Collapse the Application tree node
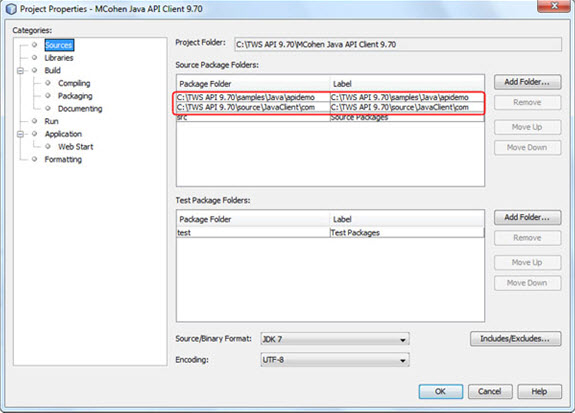575x413 pixels. coord(20,134)
